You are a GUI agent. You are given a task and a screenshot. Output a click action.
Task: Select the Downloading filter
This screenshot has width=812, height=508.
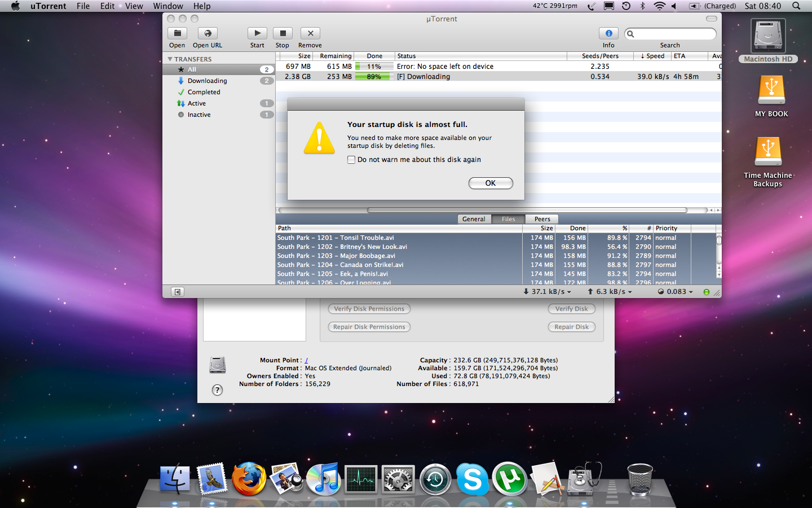(219, 81)
